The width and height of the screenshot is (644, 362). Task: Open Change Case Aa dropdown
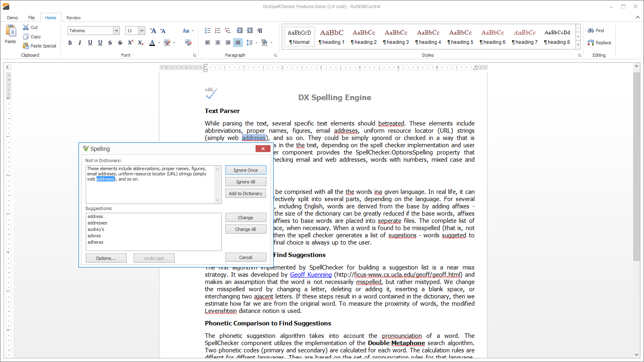pos(188,31)
